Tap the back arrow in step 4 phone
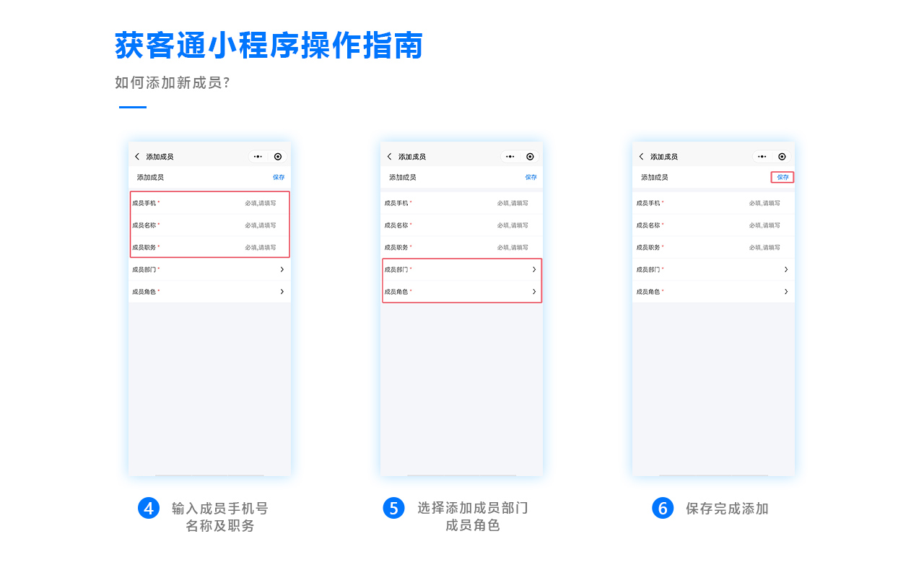The image size is (924, 578). coord(137,157)
